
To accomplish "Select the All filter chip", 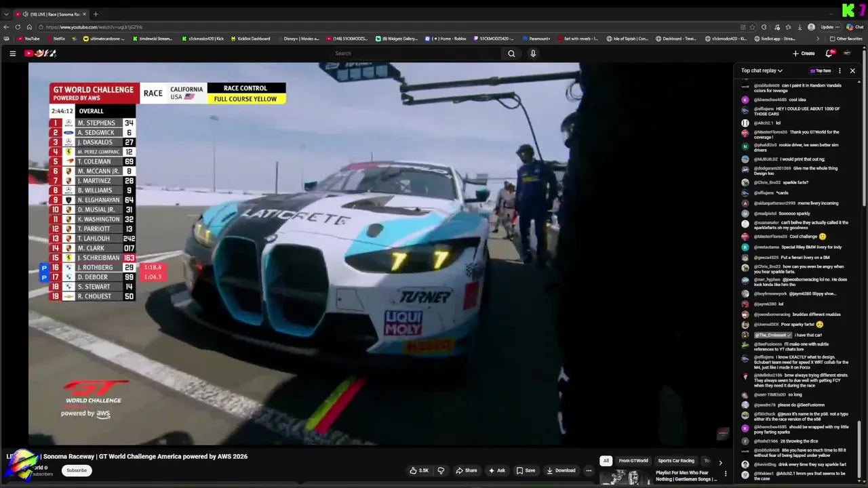I will click(606, 461).
